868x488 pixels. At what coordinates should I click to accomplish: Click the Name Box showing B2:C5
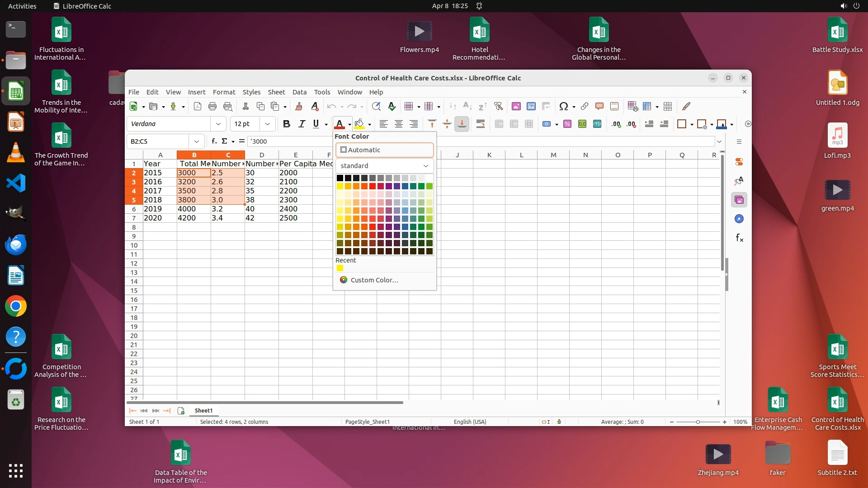coord(158,141)
